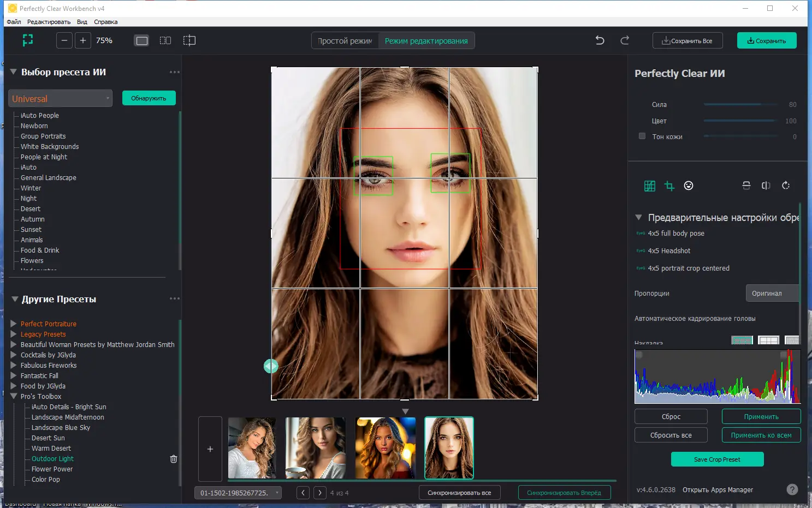Flip the image horizontally
This screenshot has height=508, width=812.
click(766, 186)
